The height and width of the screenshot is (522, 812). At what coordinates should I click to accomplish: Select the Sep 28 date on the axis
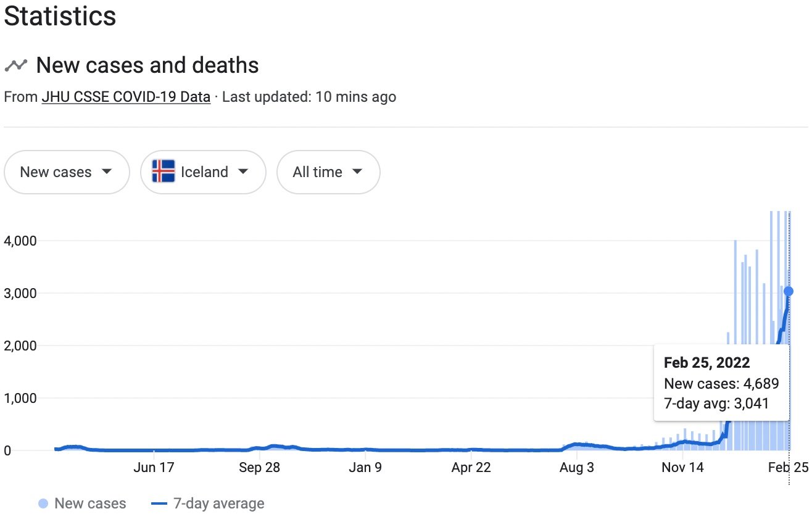260,468
